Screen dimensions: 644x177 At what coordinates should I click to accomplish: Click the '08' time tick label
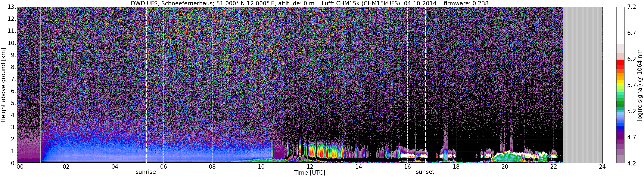click(212, 167)
